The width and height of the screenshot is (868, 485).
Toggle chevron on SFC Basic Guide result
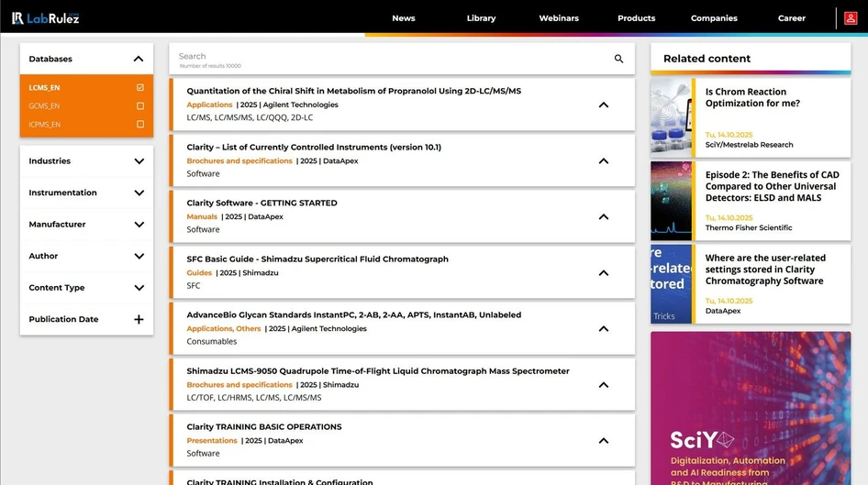point(604,272)
